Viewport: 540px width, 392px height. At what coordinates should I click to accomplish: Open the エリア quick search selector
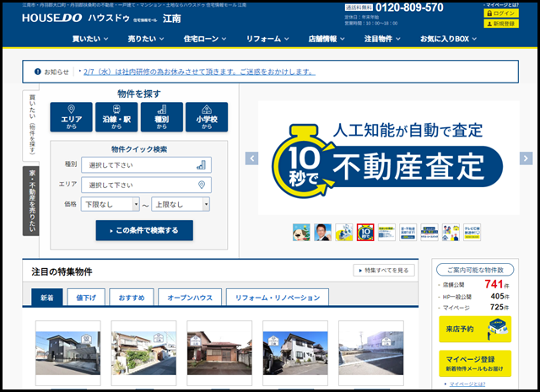coord(146,185)
